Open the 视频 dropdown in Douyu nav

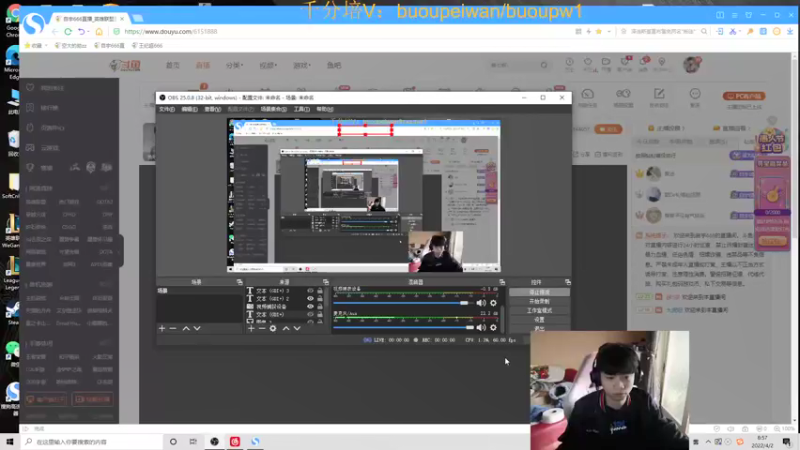tap(268, 65)
